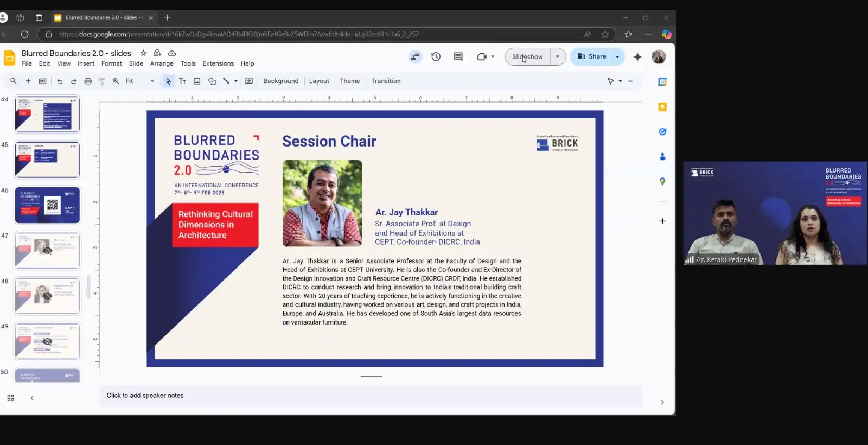
Task: Click the Background button
Action: [280, 81]
